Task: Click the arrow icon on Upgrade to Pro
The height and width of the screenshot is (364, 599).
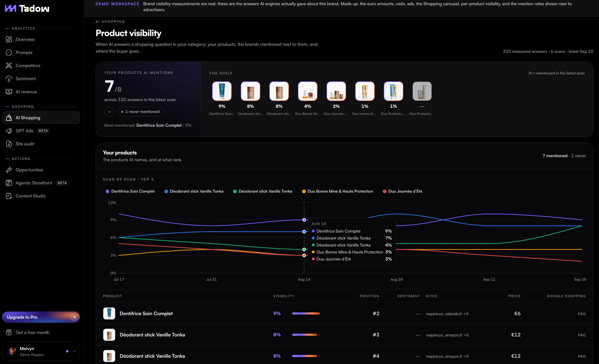Action: (74, 317)
